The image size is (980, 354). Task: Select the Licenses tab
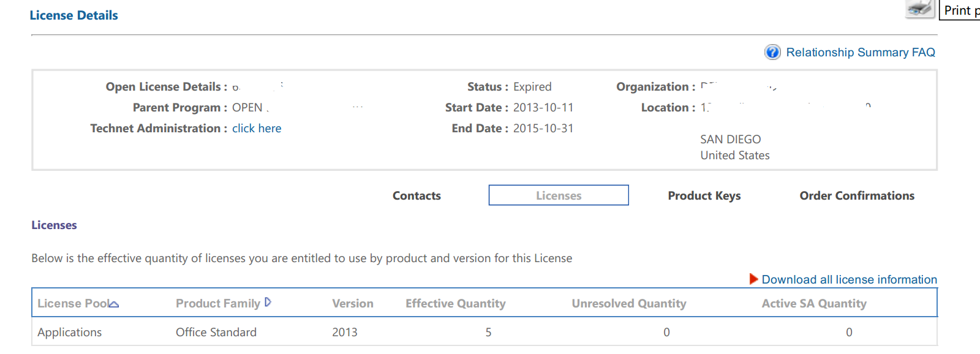(559, 195)
